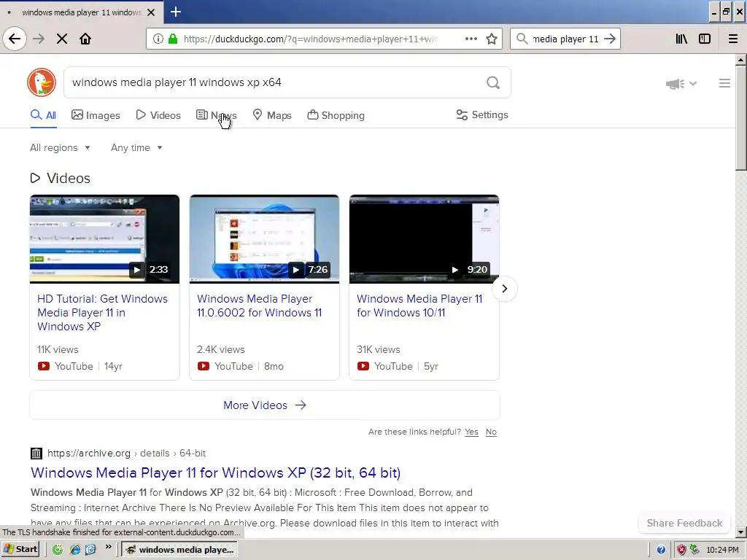747x560 pixels.
Task: Stop page loading with the X button
Action: pyautogui.click(x=62, y=39)
